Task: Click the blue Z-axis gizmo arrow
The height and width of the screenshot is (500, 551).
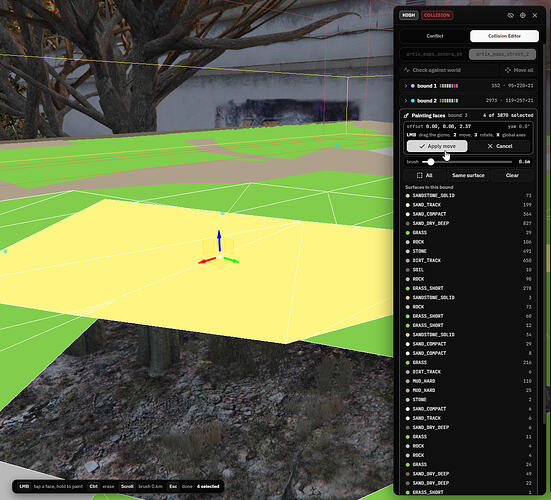Action: (x=219, y=240)
